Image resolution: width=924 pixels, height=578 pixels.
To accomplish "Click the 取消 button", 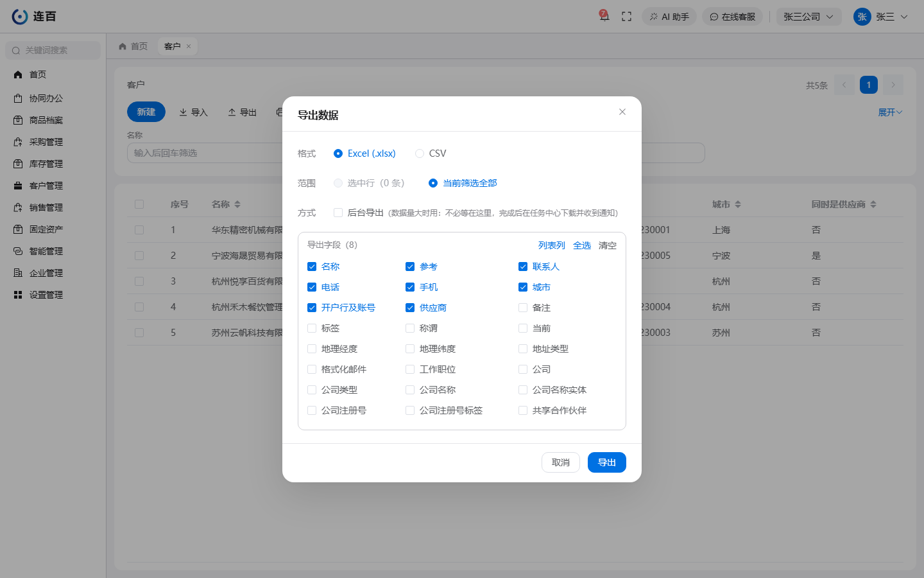I will tap(561, 462).
